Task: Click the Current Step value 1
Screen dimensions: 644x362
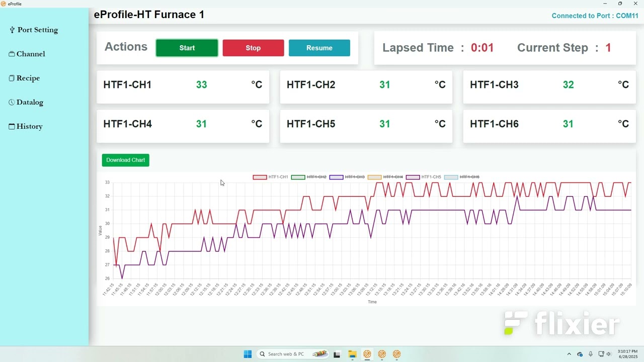Action: tap(608, 48)
